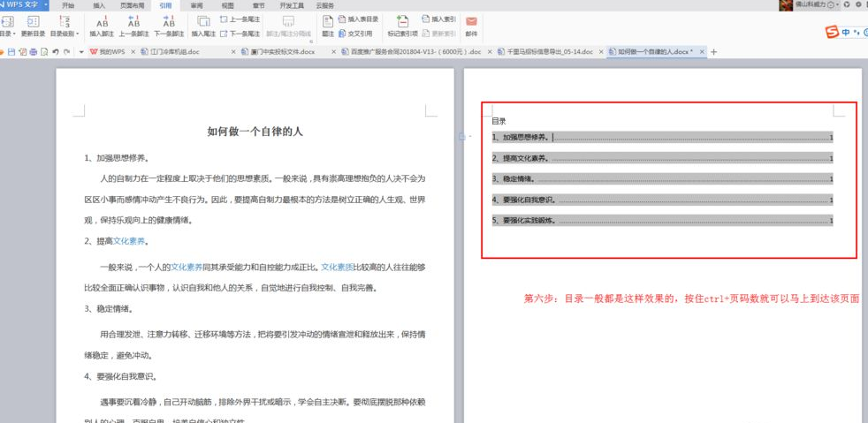This screenshot has width=868, height=423.
Task: Close the 江门冷库机组.doc document tab
Action: [x=234, y=52]
